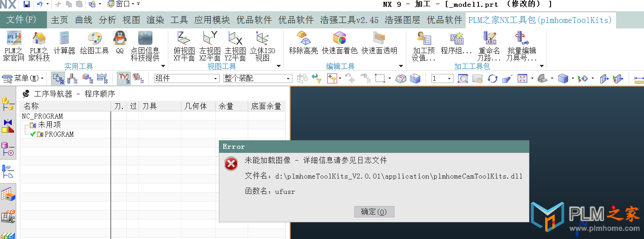Switch to the 视图 ribbon tab

pyautogui.click(x=131, y=20)
